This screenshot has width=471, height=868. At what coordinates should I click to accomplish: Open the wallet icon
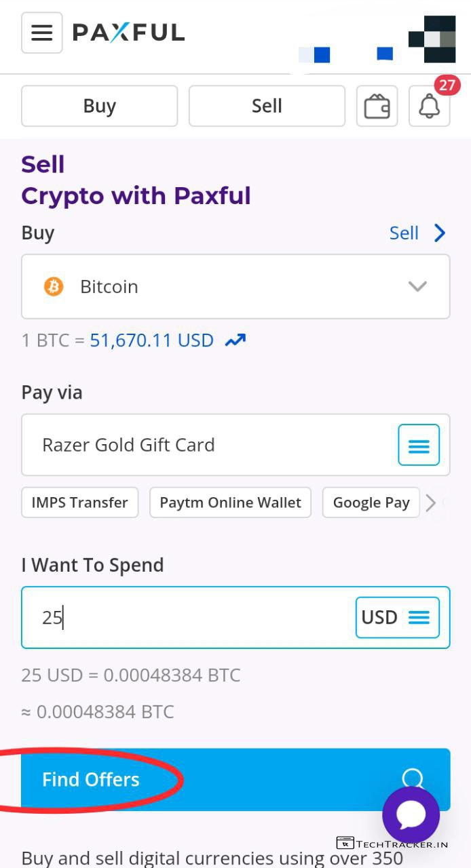(377, 106)
